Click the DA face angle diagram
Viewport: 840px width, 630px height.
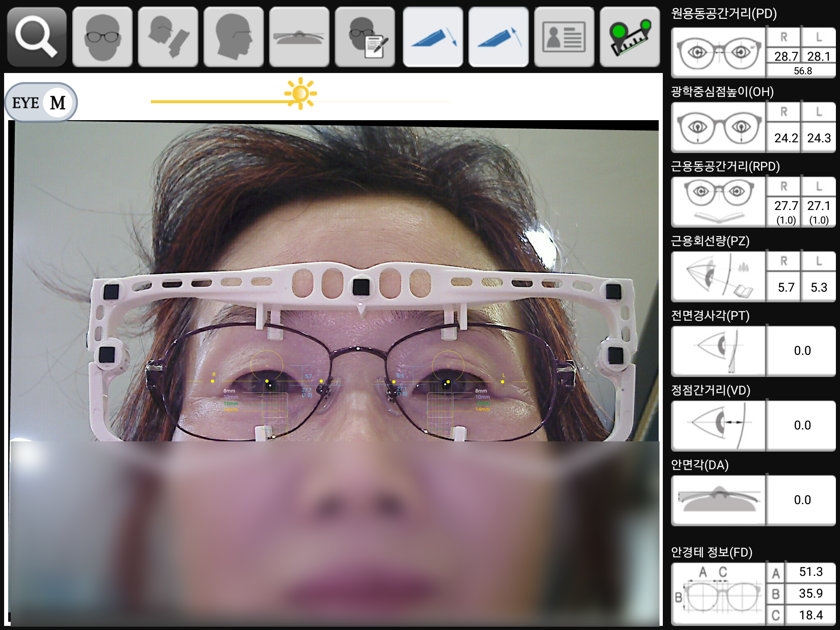point(719,500)
